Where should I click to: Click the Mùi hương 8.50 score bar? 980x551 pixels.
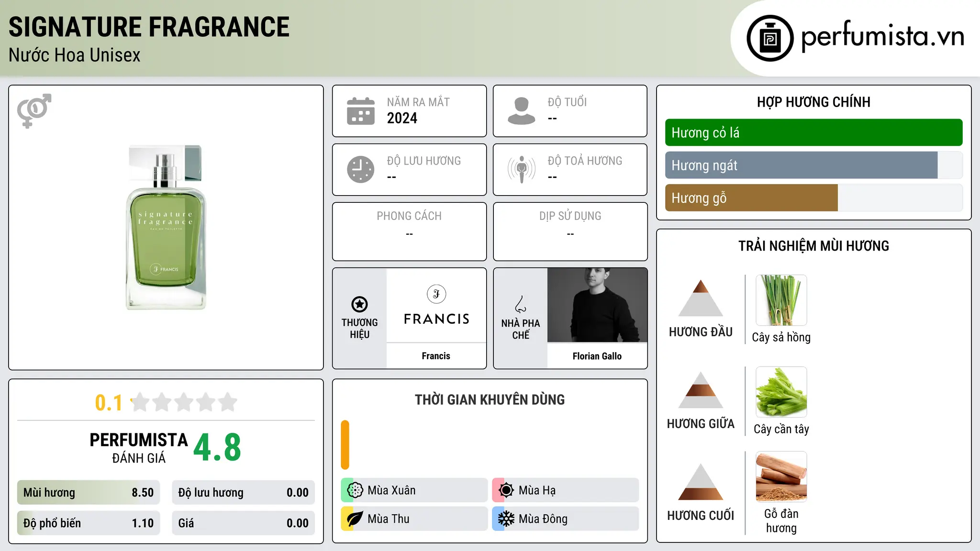pos(89,493)
